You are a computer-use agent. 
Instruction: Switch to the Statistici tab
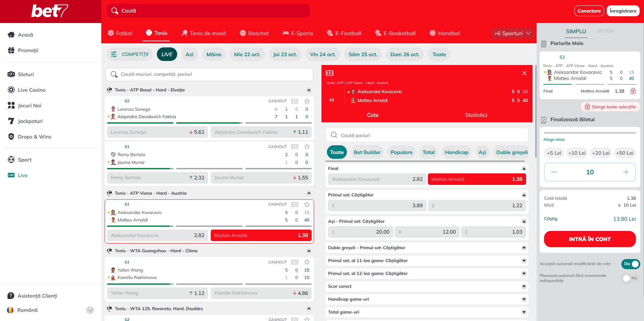(476, 115)
